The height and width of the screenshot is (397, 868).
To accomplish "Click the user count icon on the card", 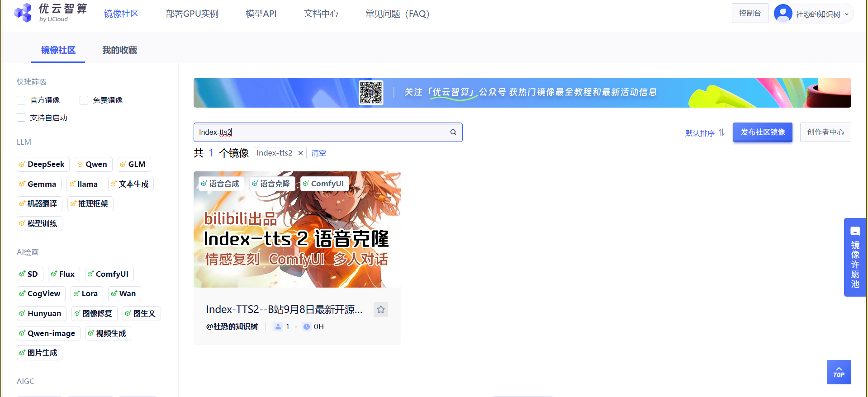I will coord(278,326).
